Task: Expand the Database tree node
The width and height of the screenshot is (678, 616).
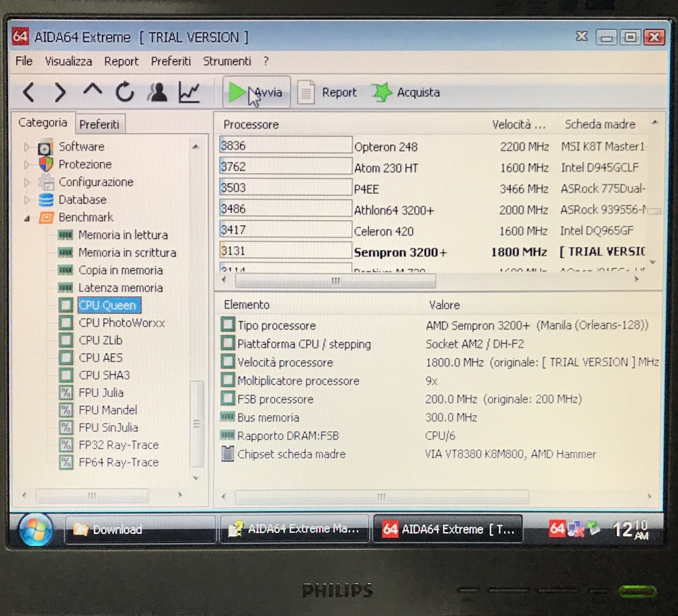Action: point(27,200)
